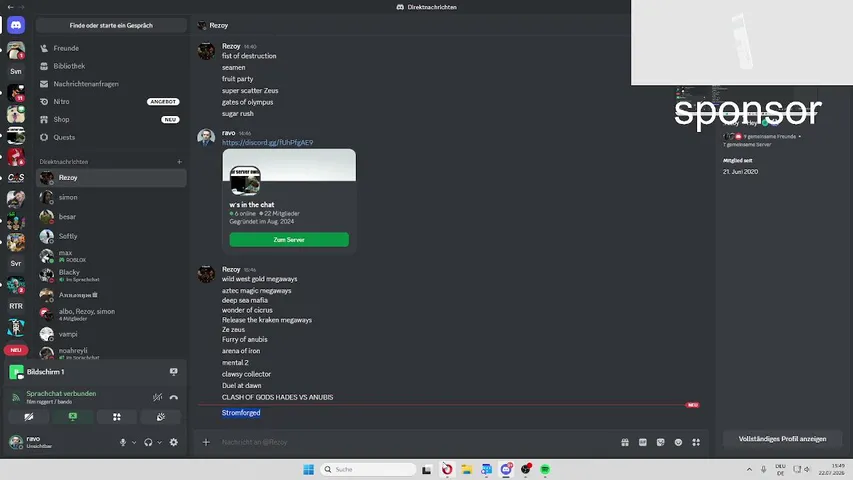The height and width of the screenshot is (480, 853).
Task: Open the simon direct message
Action: click(x=111, y=198)
